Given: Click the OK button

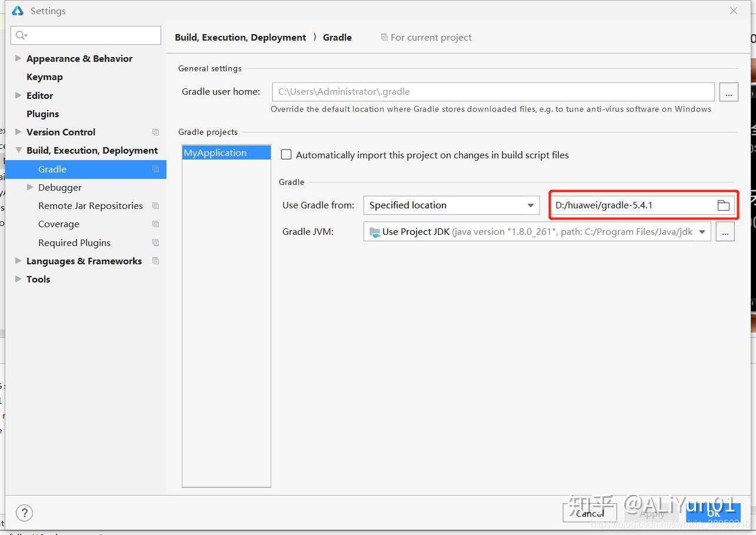Looking at the screenshot, I should pyautogui.click(x=713, y=513).
